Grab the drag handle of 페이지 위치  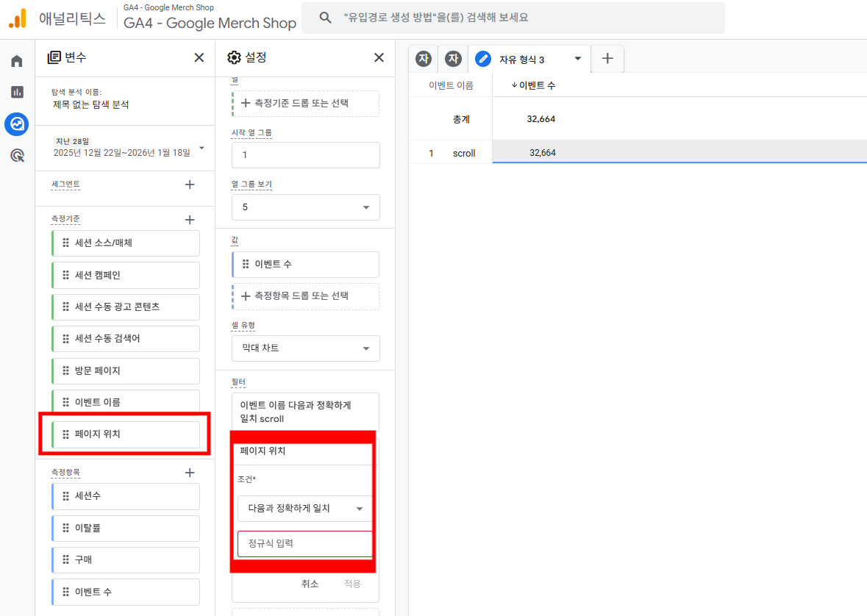[65, 434]
